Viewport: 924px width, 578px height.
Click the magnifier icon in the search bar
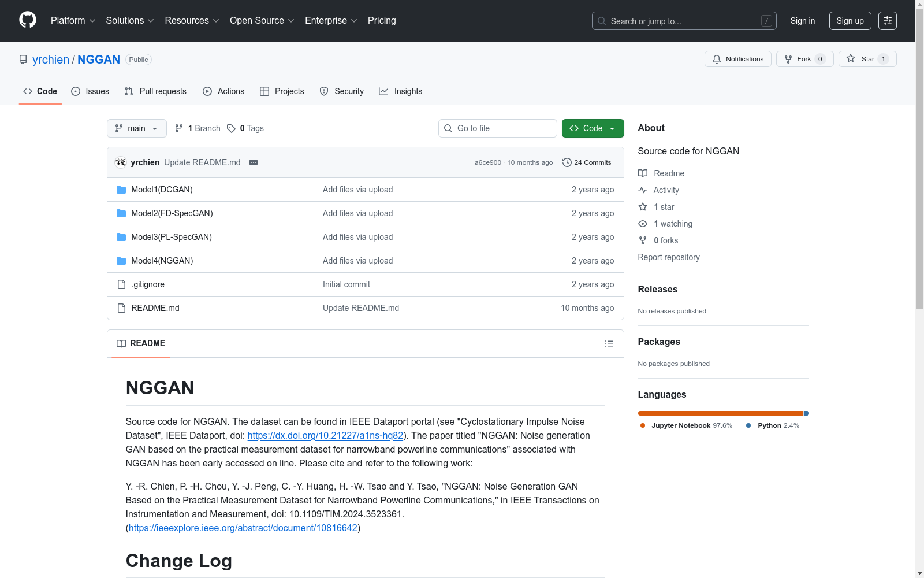tap(602, 21)
